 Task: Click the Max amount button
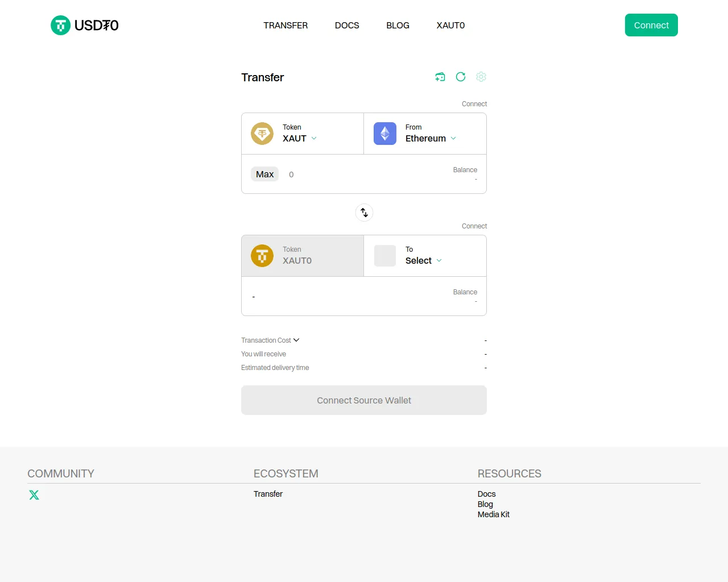tap(264, 174)
